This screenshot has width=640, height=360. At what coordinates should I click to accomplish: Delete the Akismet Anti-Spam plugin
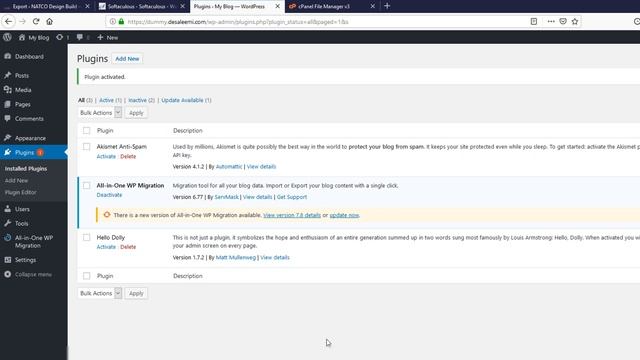(128, 156)
